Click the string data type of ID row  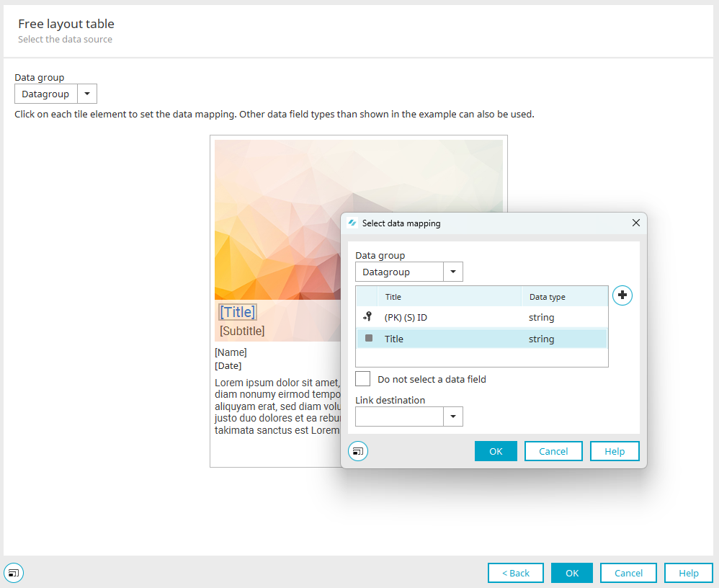coord(541,317)
